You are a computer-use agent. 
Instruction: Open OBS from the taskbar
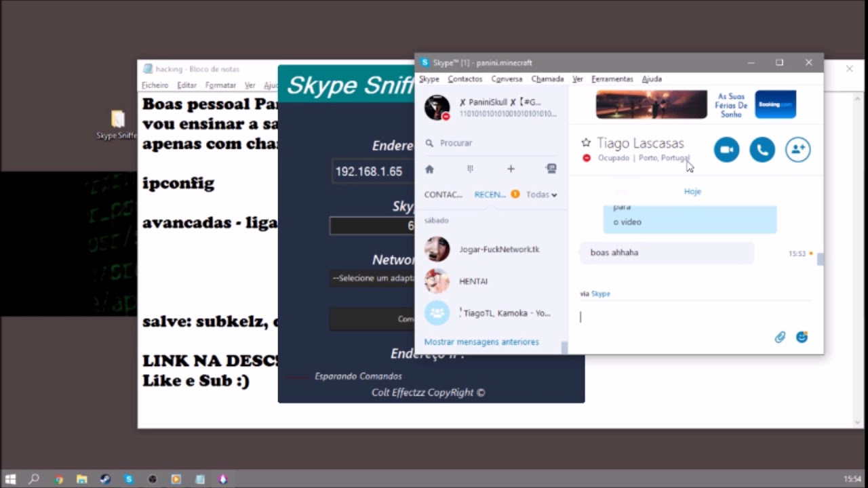(x=153, y=479)
